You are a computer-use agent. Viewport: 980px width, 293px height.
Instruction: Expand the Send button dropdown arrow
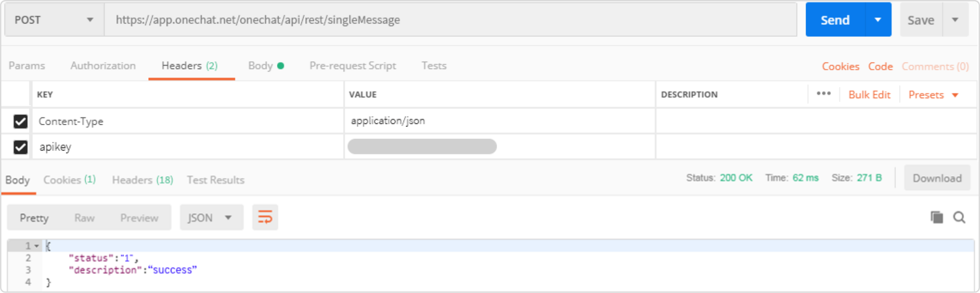coord(878,20)
